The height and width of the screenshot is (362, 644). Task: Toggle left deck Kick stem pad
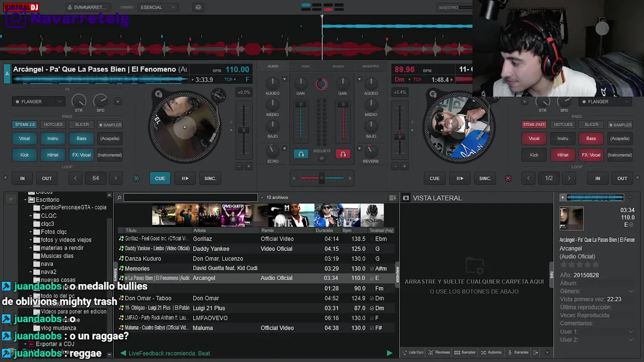24,155
